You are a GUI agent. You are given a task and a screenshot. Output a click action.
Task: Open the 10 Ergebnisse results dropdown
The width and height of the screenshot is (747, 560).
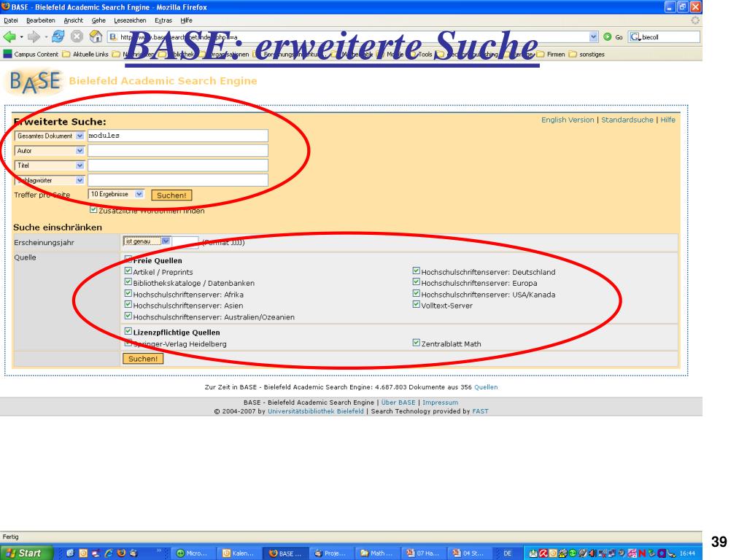tap(116, 194)
